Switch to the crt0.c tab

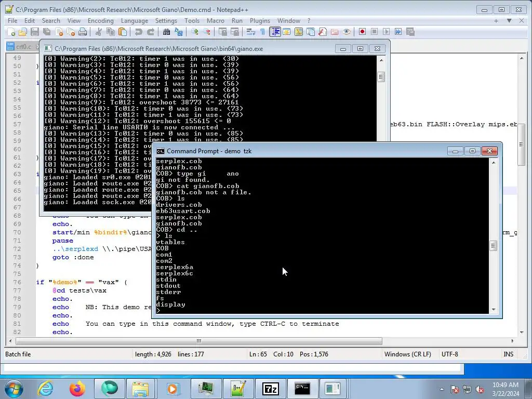coord(23,46)
